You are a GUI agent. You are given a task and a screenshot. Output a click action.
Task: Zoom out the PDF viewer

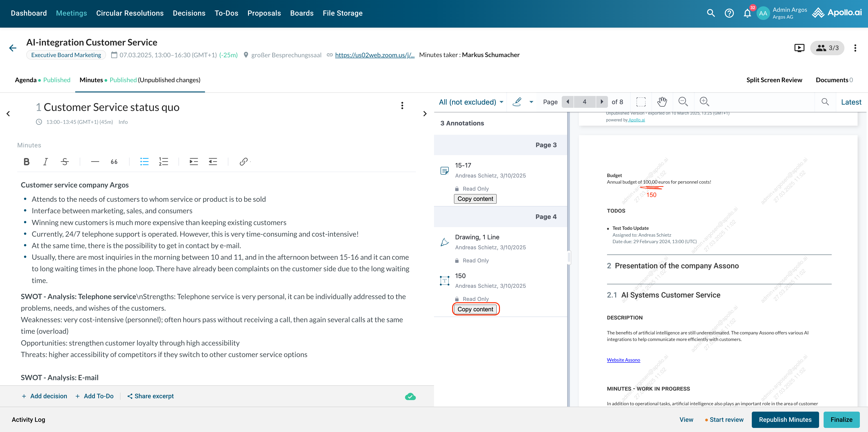683,102
